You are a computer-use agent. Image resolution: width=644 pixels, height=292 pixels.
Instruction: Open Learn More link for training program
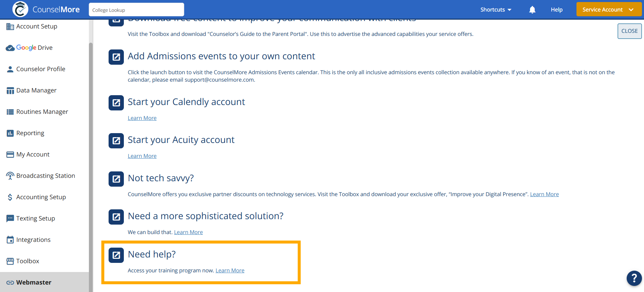[x=230, y=271]
